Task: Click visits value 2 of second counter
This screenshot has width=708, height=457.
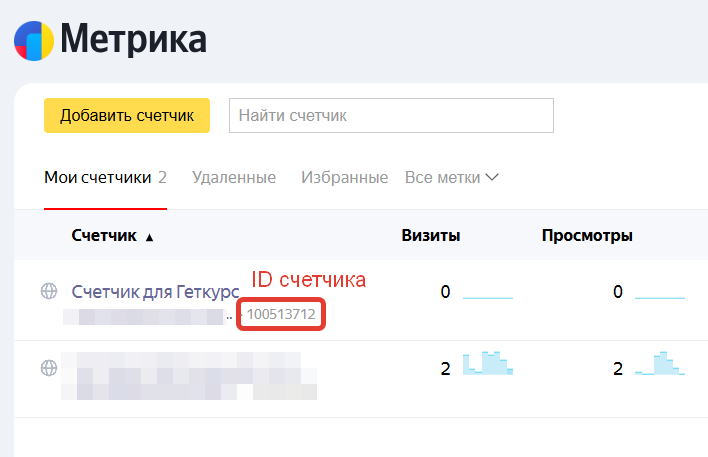Action: tap(445, 369)
